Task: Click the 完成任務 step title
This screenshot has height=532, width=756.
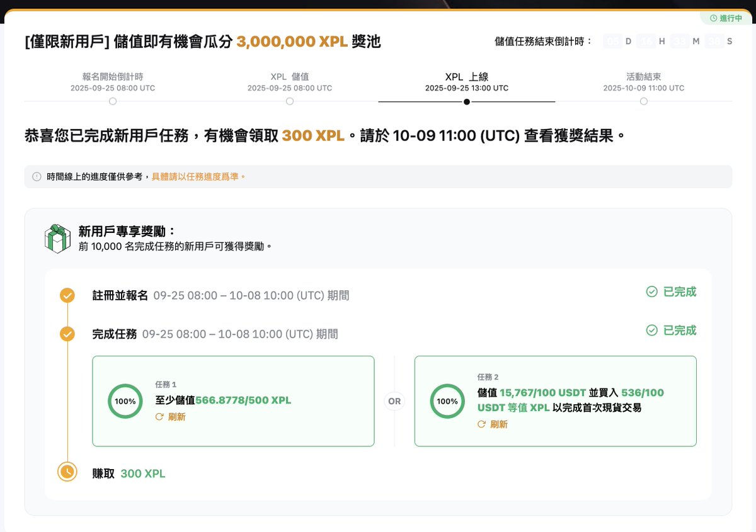Action: point(115,334)
